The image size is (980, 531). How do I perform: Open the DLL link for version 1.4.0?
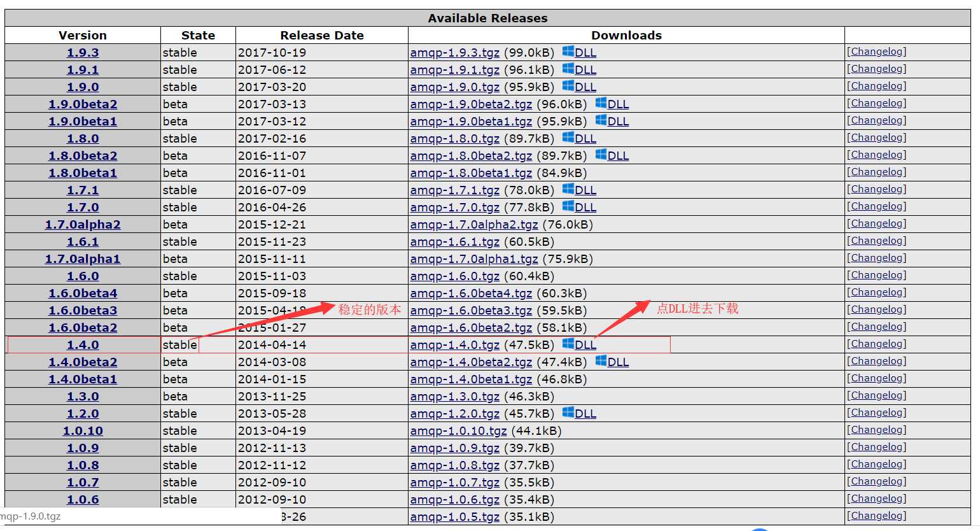pyautogui.click(x=585, y=345)
